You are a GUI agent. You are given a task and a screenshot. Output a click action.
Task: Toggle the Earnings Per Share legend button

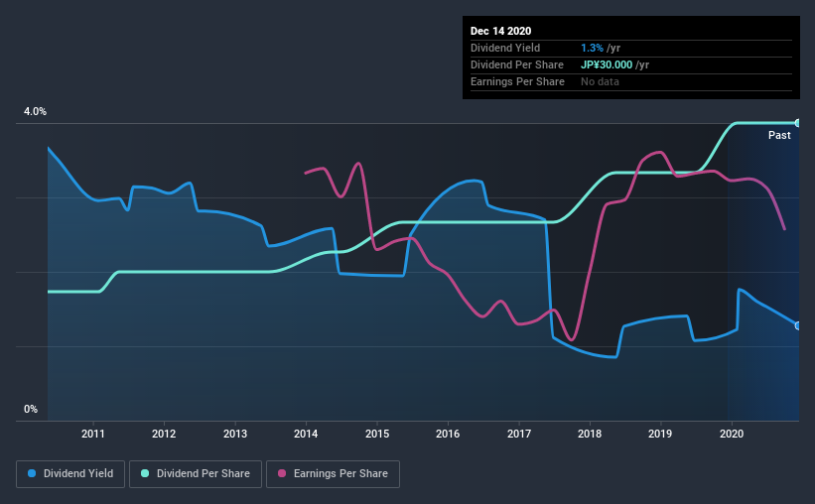(334, 474)
